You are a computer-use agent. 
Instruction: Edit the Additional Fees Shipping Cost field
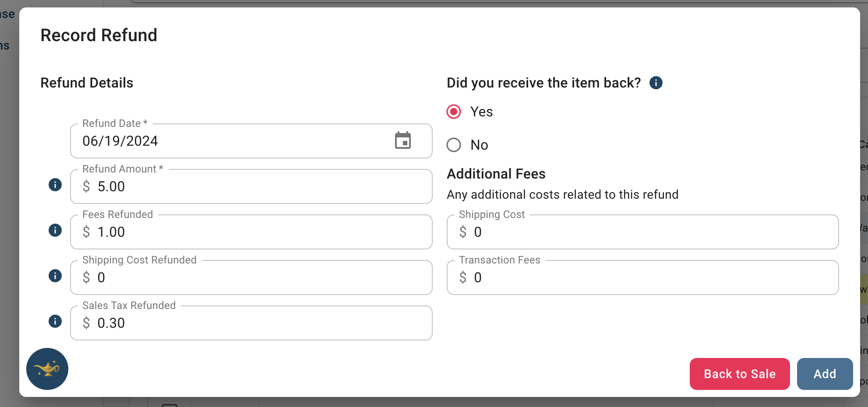643,232
